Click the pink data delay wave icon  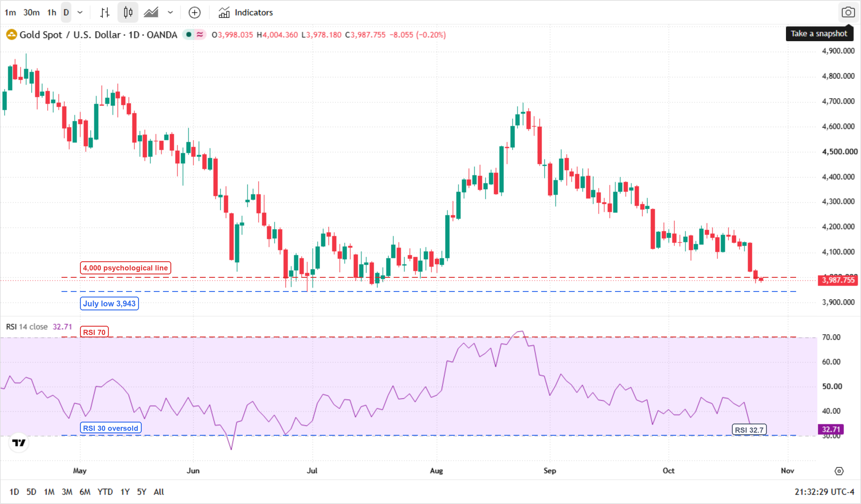(x=200, y=34)
